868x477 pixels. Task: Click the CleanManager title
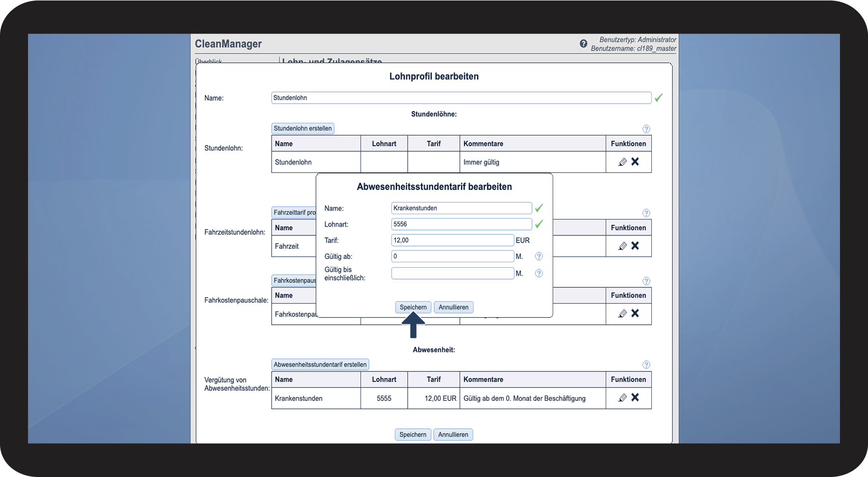coord(228,44)
